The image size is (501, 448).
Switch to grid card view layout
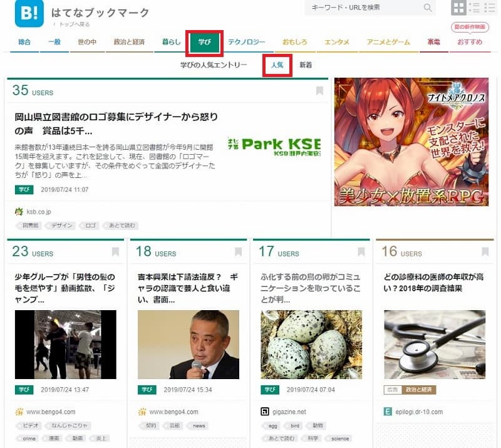coord(458,8)
